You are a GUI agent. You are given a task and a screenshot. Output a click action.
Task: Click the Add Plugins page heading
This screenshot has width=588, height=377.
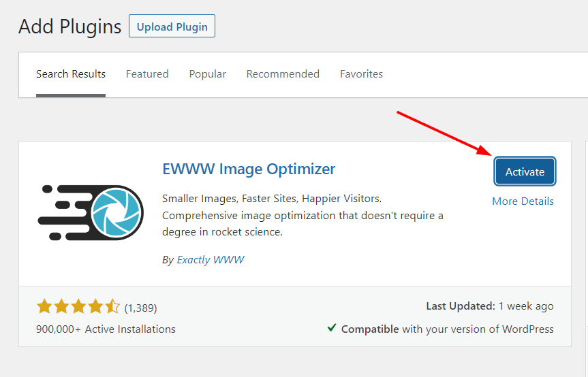[69, 27]
